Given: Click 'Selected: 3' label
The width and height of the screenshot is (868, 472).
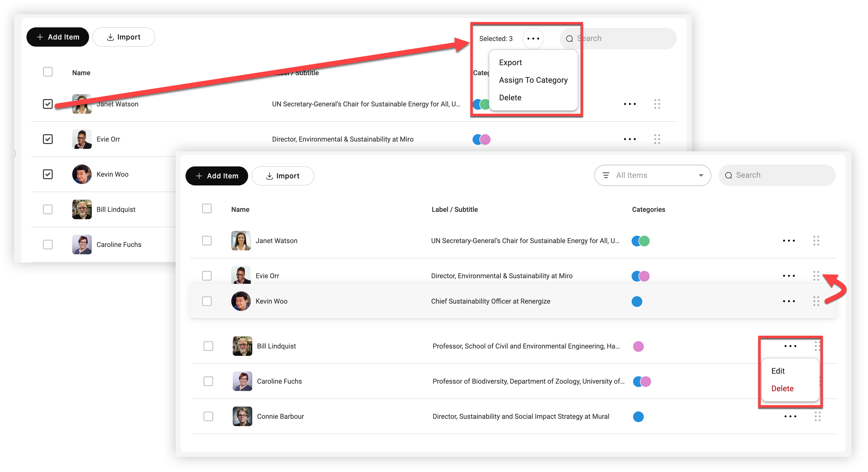Looking at the screenshot, I should 496,39.
